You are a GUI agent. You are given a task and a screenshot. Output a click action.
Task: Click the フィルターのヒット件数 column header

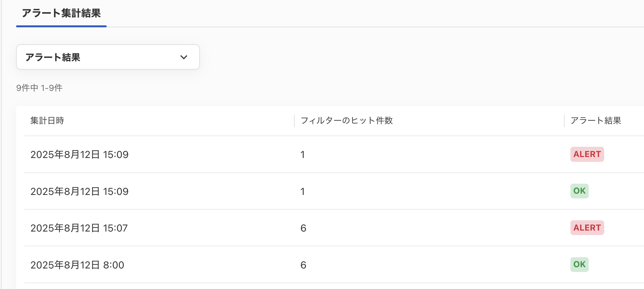coord(346,120)
